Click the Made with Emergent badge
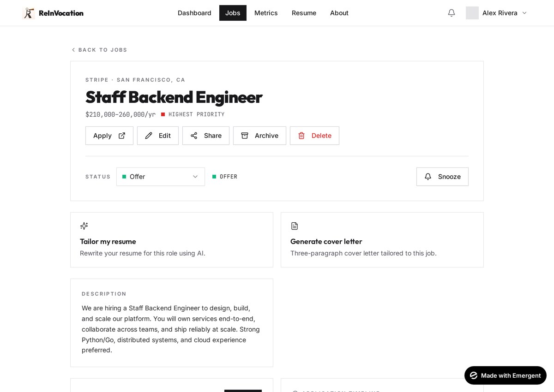 pos(506,375)
